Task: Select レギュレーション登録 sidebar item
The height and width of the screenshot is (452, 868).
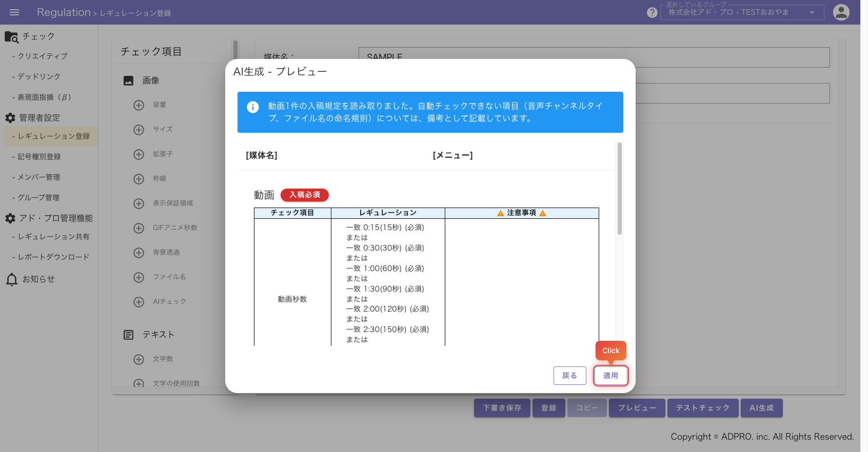Action: tap(51, 136)
